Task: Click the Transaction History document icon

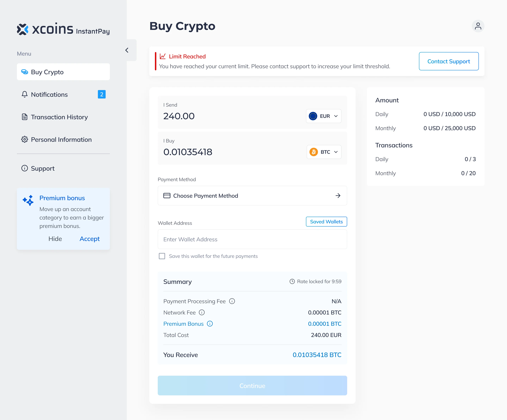Action: click(25, 117)
